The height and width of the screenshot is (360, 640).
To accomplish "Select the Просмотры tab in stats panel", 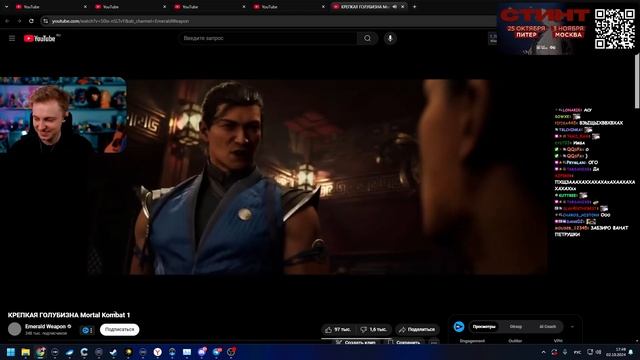I will 484,327.
